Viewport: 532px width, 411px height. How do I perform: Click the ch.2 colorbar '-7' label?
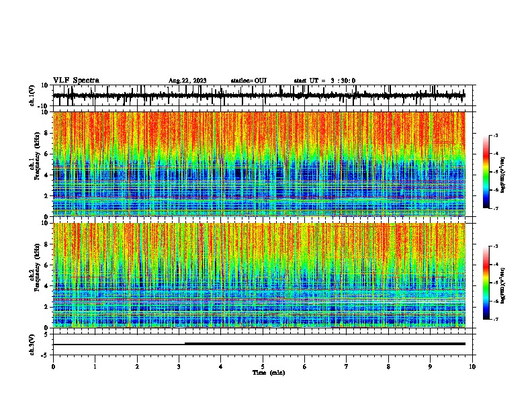pyautogui.click(x=495, y=319)
